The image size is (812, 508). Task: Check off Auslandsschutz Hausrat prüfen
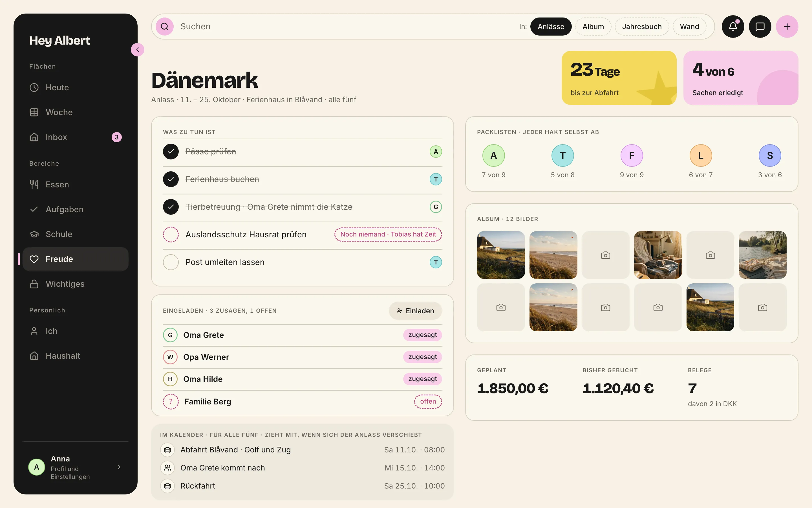point(171,235)
